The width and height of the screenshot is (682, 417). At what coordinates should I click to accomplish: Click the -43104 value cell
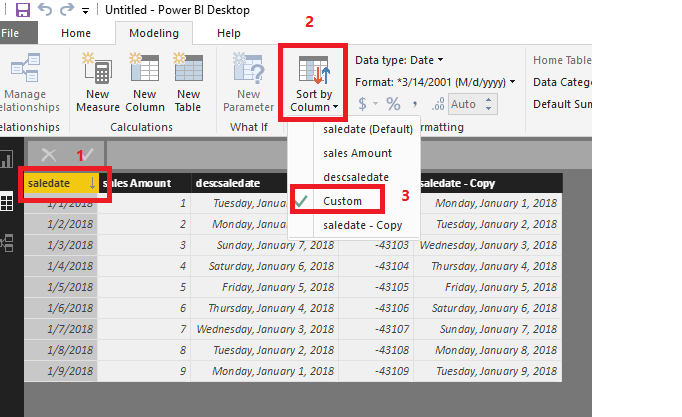coord(376,266)
